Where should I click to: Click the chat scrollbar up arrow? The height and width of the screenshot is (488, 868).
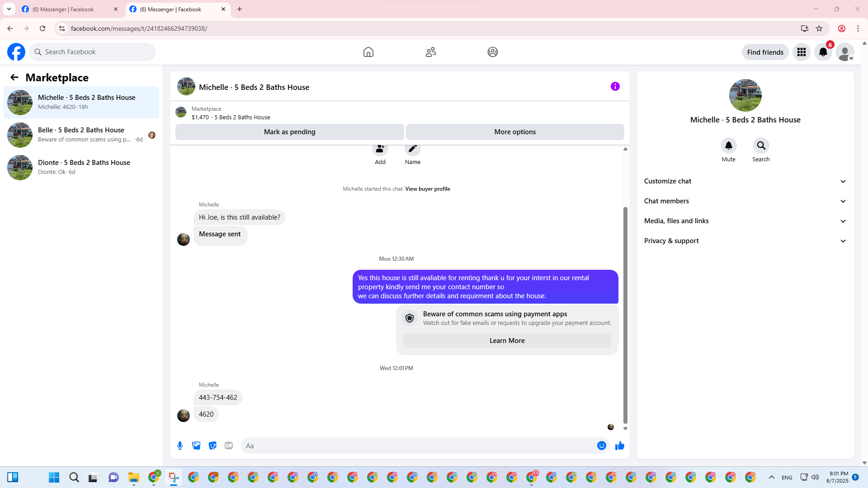click(625, 149)
